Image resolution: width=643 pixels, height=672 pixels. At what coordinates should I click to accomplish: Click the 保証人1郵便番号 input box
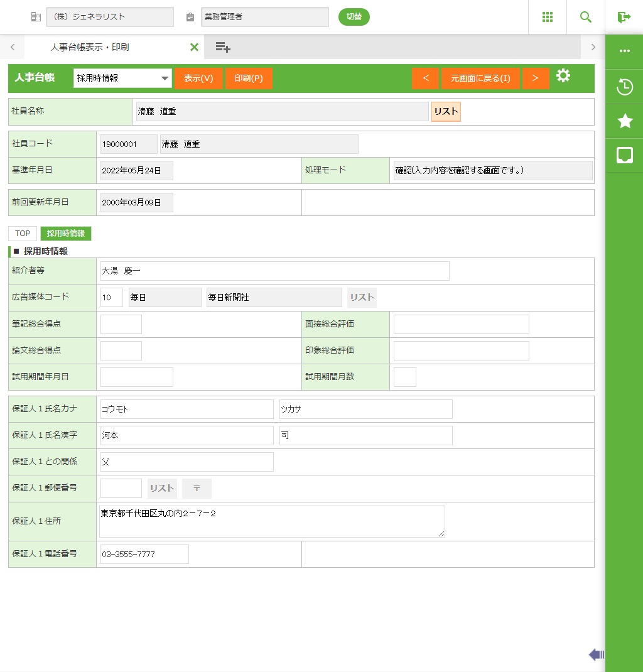pos(121,488)
